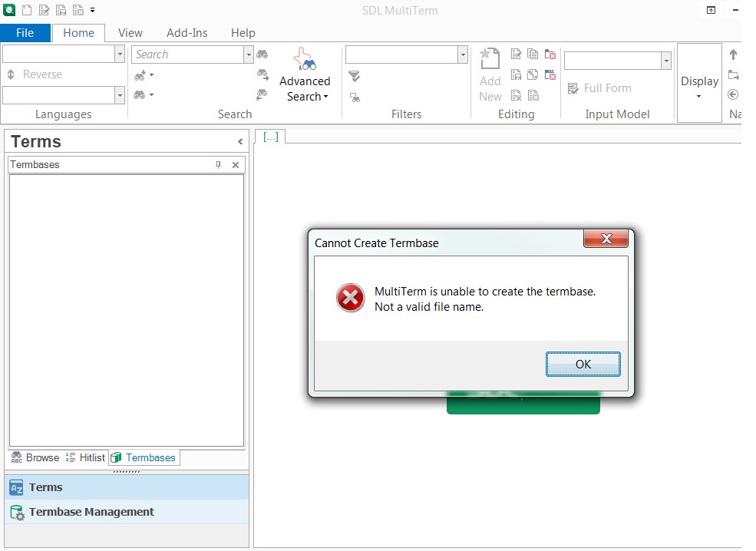This screenshot has height=551, width=756.
Task: Click the page with gray X icon next to Add New
Action: click(516, 95)
